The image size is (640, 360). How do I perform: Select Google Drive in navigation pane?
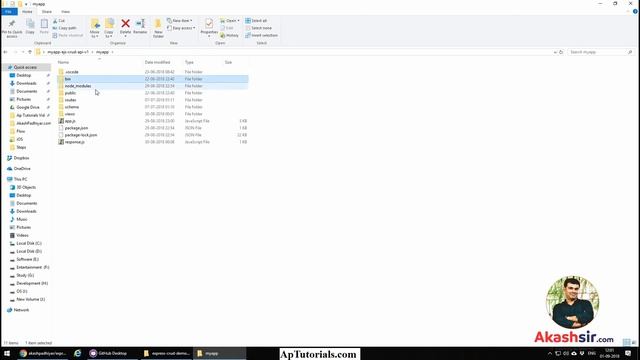pyautogui.click(x=28, y=107)
